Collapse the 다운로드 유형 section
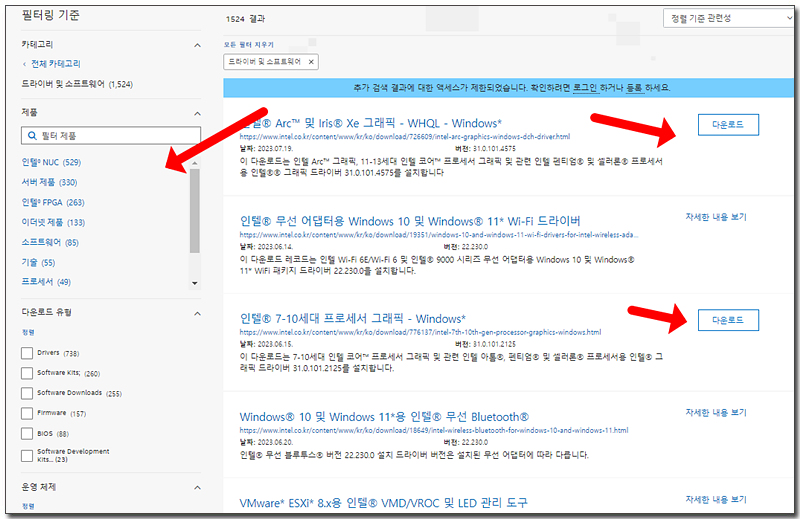This screenshot has height=519, width=800. click(197, 313)
